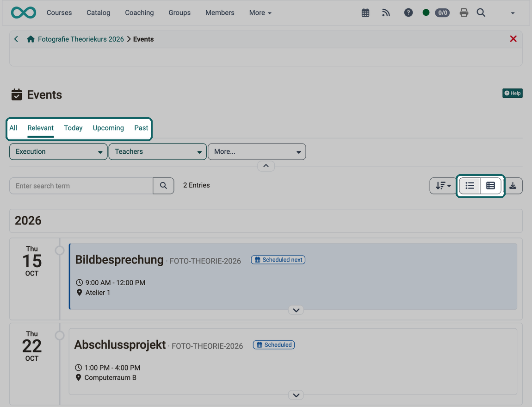532x407 pixels.
Task: Switch to list view
Action: click(x=470, y=186)
